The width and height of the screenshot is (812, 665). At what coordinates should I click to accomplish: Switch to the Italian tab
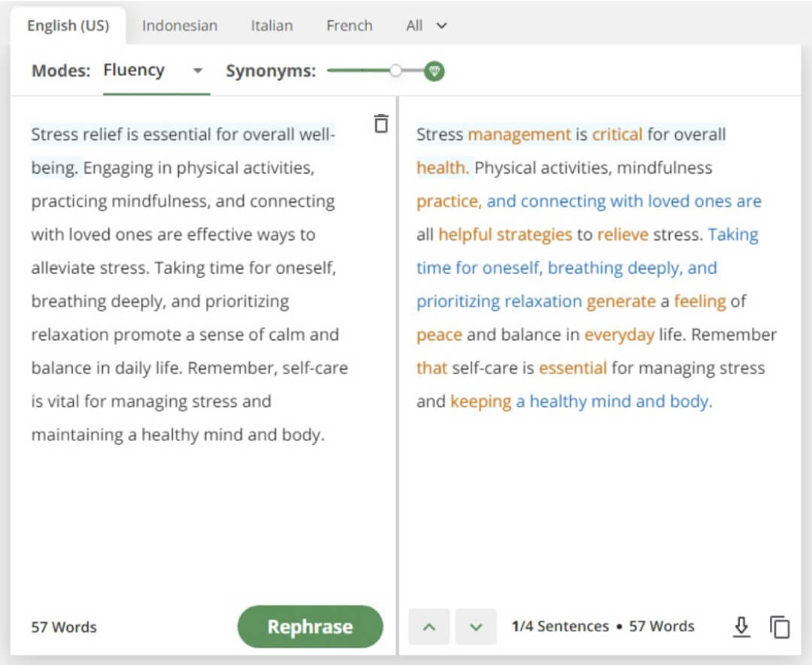(271, 26)
